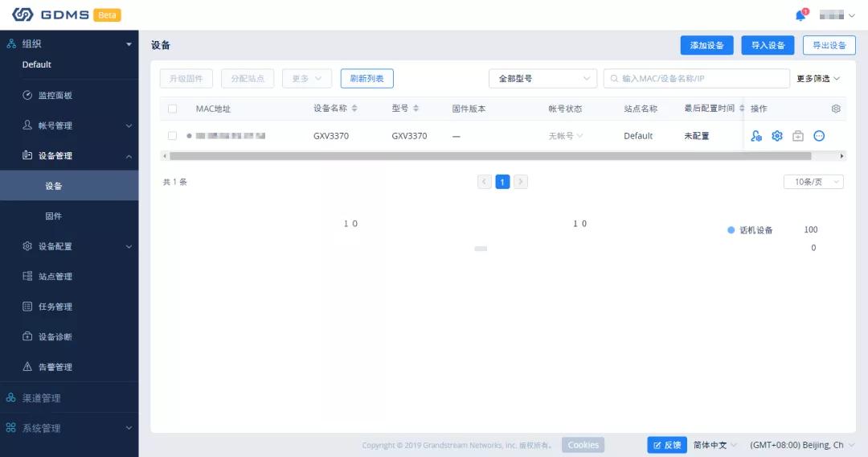868x457 pixels.
Task: Open the 无帐号 status dropdown
Action: pyautogui.click(x=565, y=136)
